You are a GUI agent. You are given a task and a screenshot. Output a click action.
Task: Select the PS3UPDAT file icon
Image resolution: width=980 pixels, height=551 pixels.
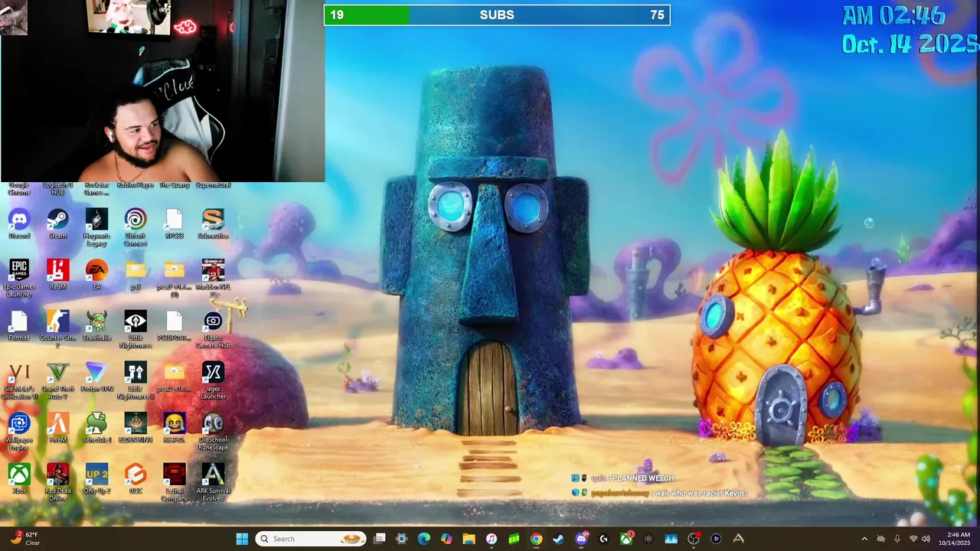[x=174, y=326]
